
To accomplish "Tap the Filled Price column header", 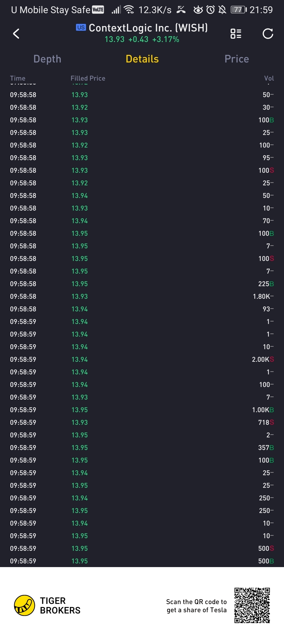I will 88,78.
